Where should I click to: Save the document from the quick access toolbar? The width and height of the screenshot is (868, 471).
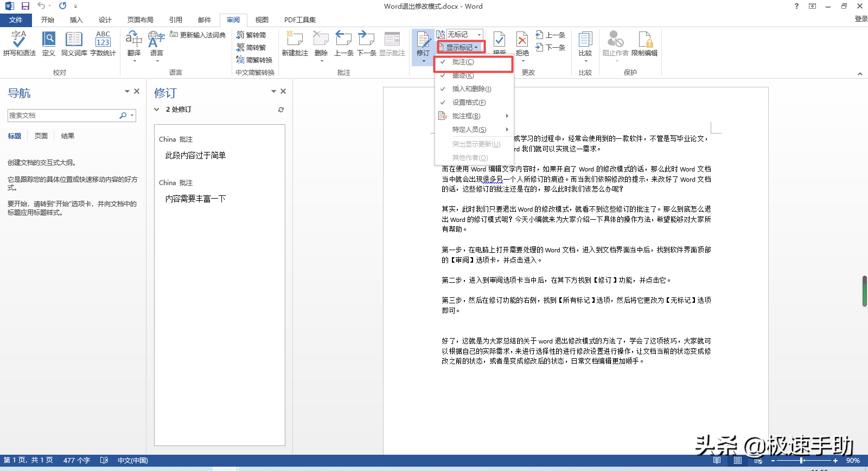point(25,6)
